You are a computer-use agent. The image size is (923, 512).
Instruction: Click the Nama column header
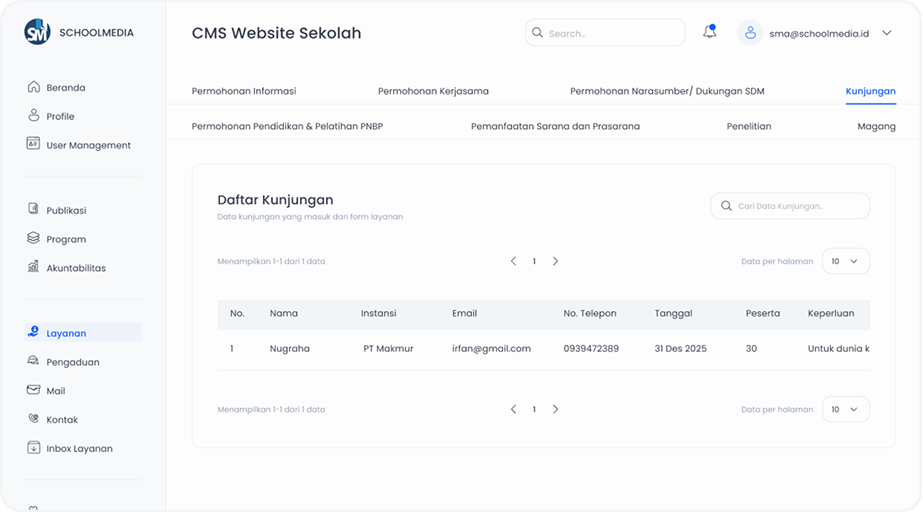pos(284,313)
